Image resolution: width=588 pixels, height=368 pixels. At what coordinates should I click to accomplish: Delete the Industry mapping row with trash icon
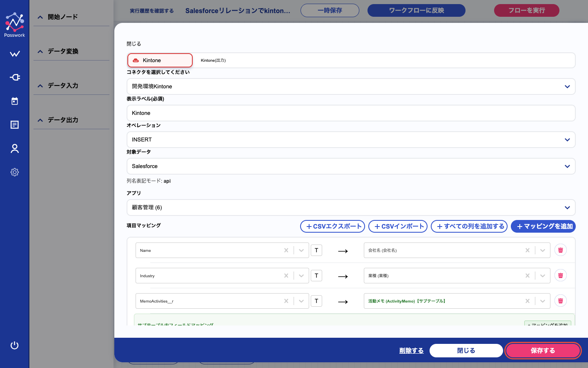click(x=561, y=276)
